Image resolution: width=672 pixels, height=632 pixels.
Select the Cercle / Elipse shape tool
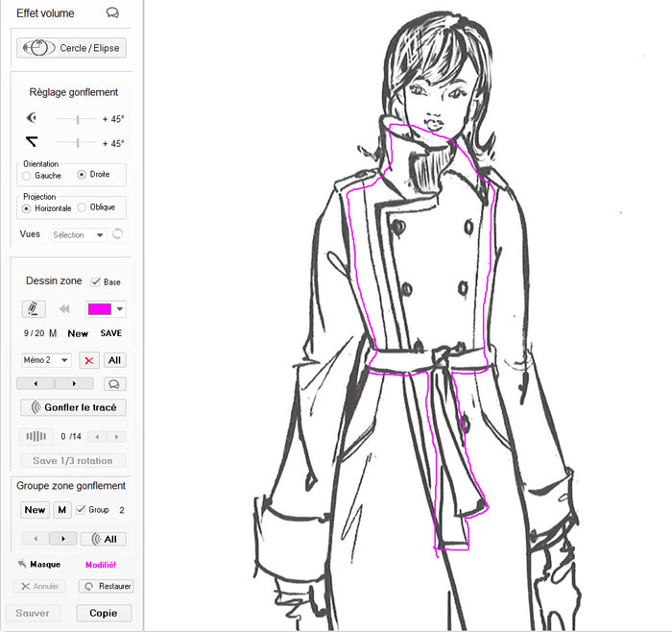click(72, 47)
